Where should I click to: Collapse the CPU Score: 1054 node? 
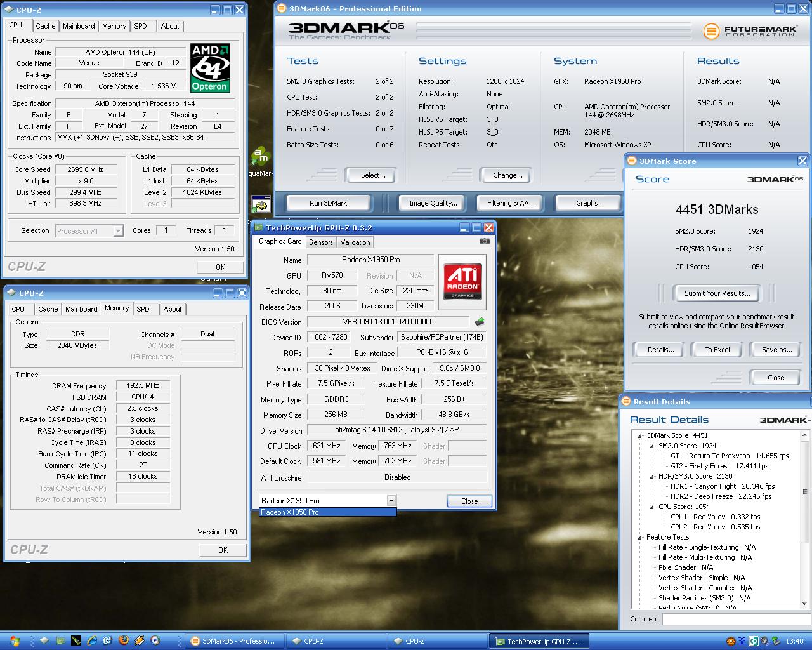652,507
